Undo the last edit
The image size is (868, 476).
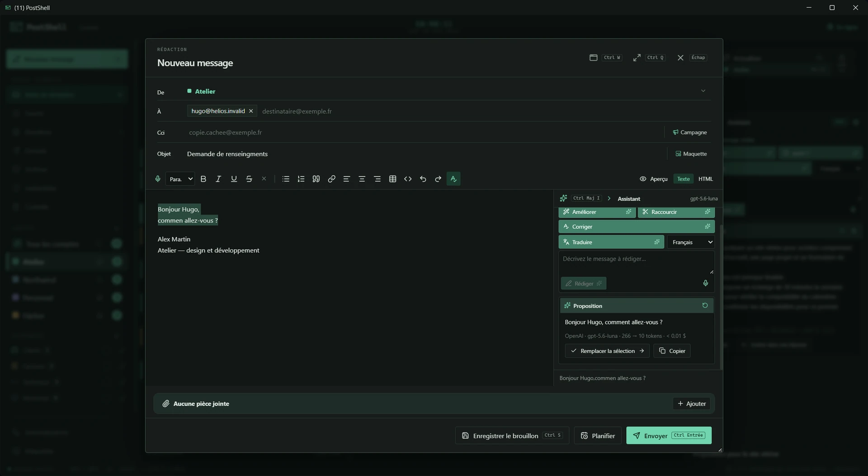click(x=423, y=179)
